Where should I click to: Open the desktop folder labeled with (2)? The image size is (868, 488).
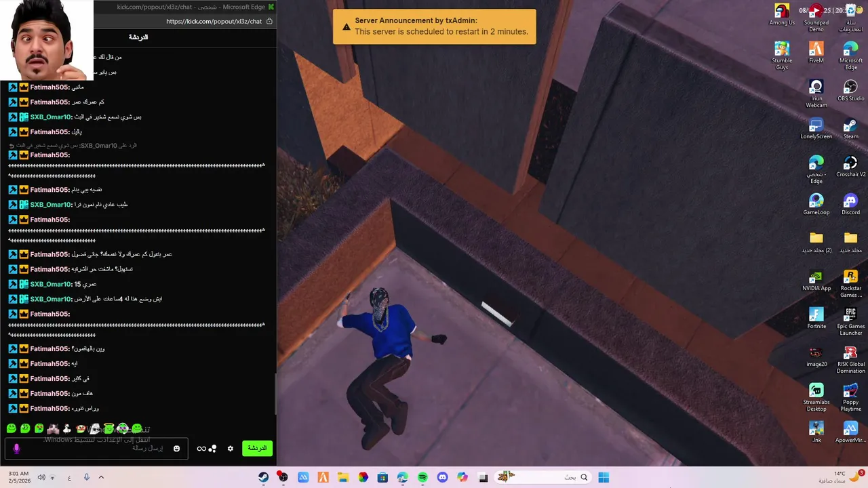[816, 243]
